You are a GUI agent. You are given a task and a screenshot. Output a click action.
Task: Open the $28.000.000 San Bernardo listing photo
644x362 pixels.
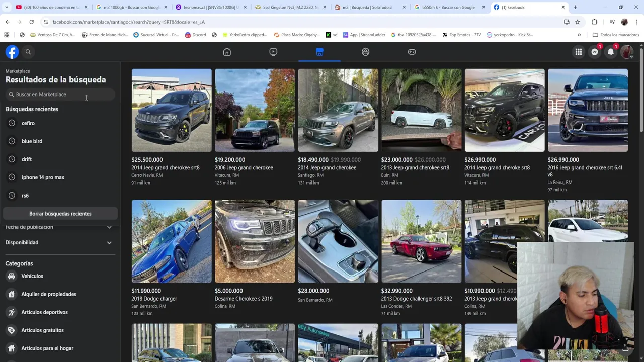tap(338, 241)
